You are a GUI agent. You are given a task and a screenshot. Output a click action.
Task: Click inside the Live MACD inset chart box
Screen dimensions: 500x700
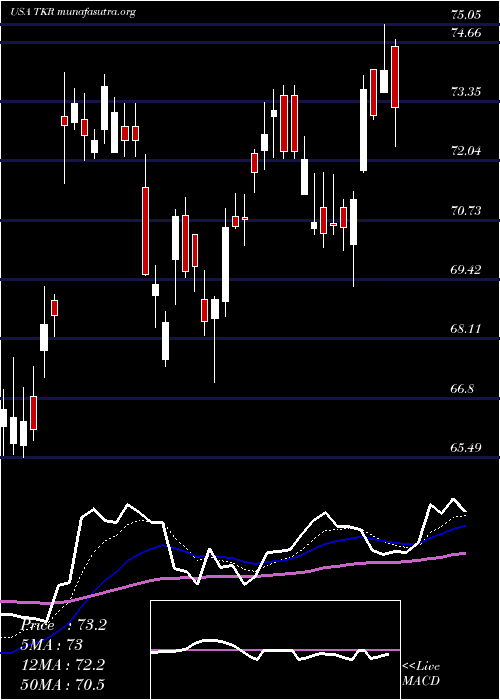pyautogui.click(x=275, y=650)
